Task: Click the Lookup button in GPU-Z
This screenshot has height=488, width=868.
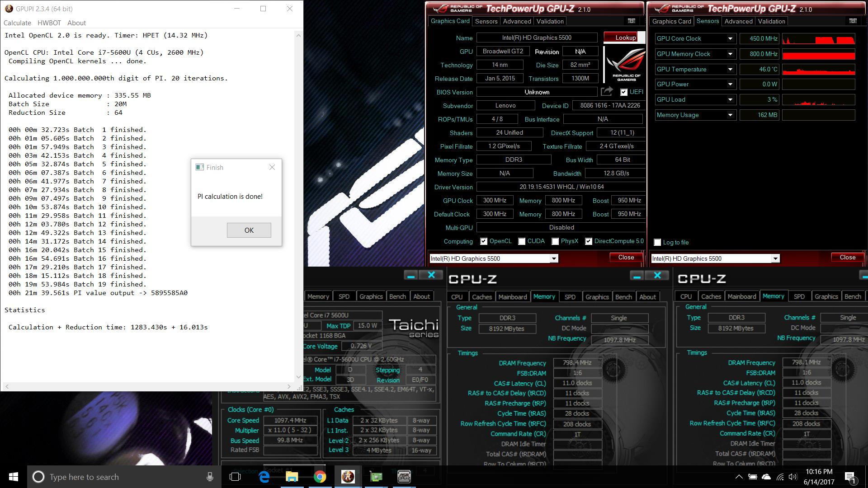Action: 624,38
